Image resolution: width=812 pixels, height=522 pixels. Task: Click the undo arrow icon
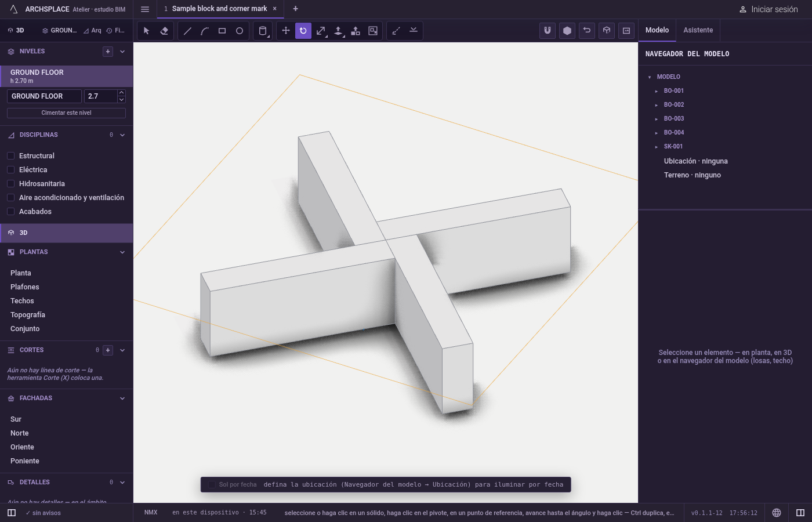click(x=587, y=31)
